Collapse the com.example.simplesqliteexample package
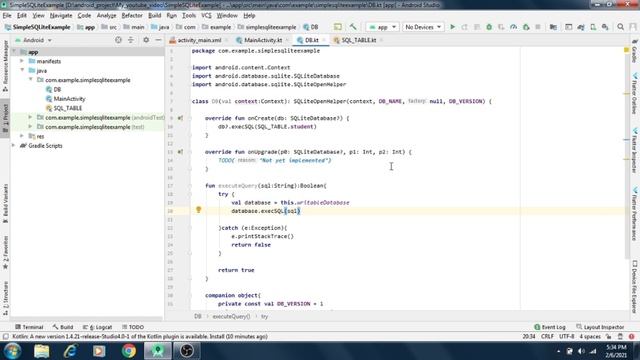The height and width of the screenshot is (360, 640). [31, 80]
